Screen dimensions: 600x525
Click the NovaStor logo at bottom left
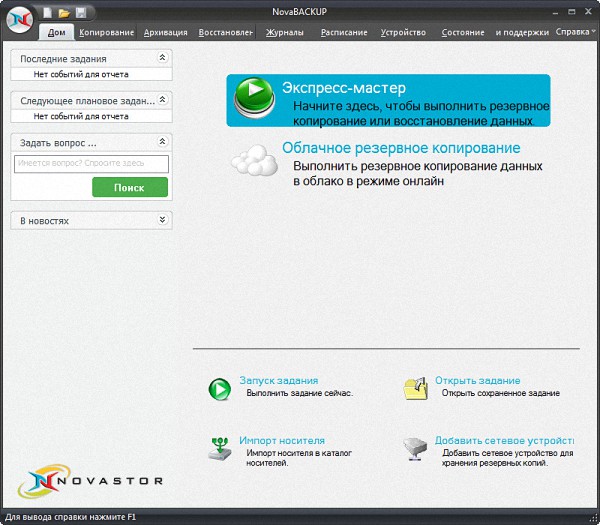click(x=90, y=481)
